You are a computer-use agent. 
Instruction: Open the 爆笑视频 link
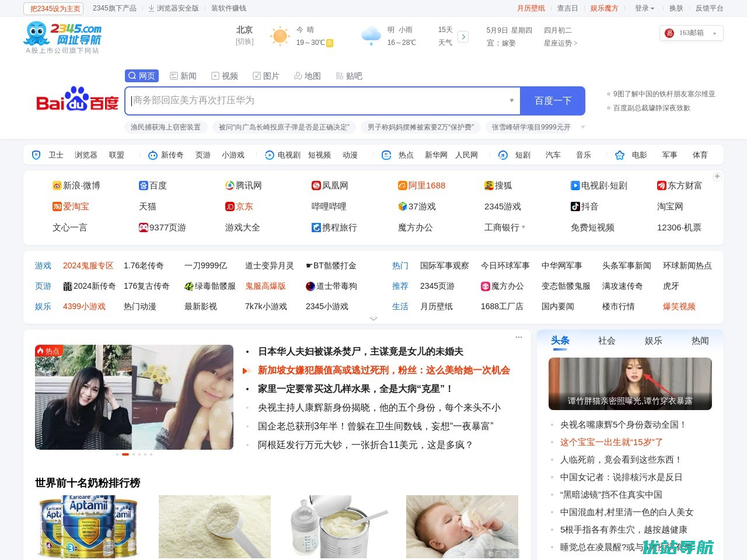tap(679, 306)
